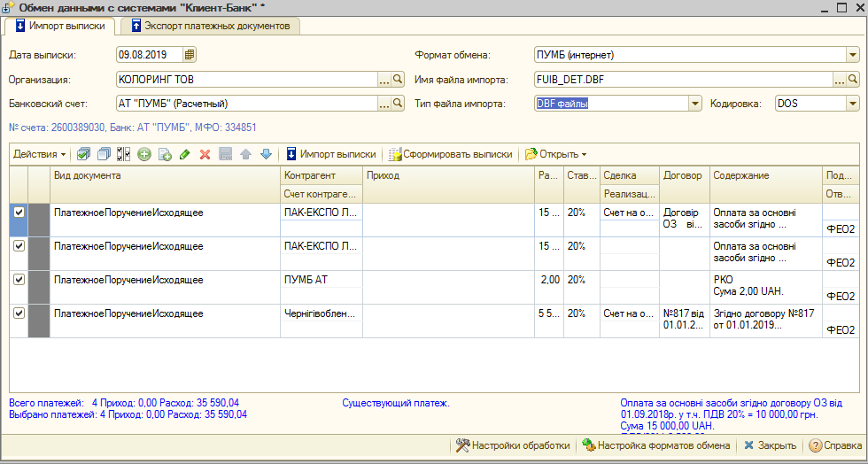
Task: Open calendar picker for statement date
Action: coord(190,55)
